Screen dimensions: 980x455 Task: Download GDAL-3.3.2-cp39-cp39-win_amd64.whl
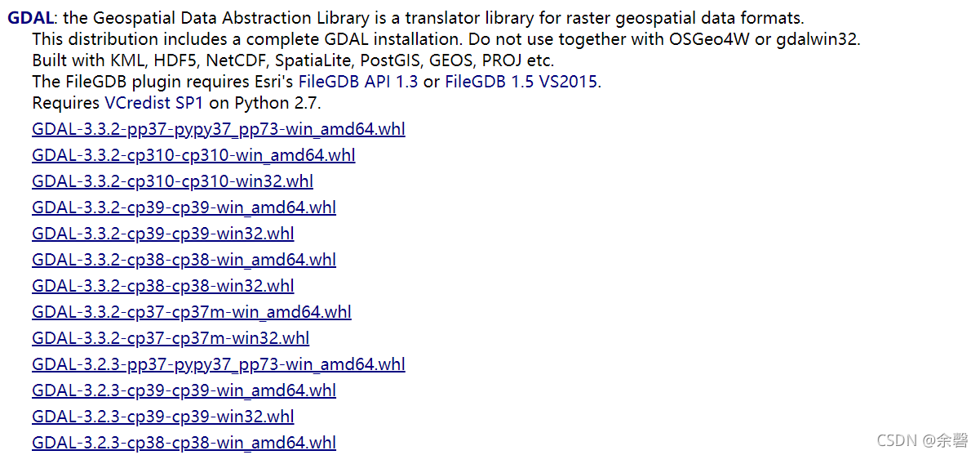(x=184, y=207)
